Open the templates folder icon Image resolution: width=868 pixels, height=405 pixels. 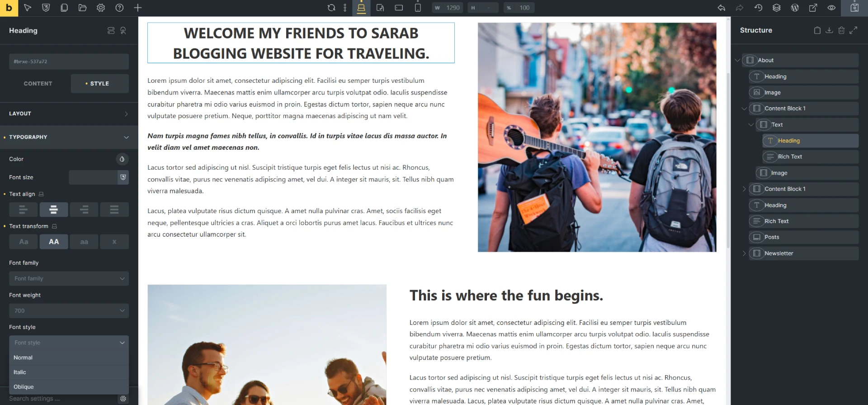(82, 8)
